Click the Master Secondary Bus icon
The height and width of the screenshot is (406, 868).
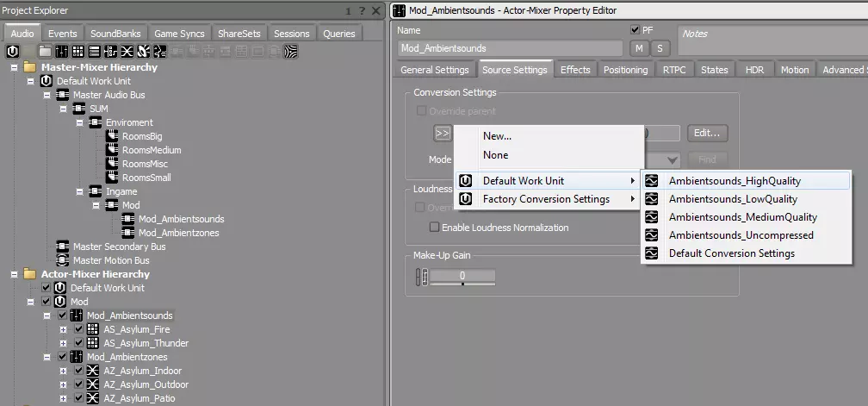pos(63,247)
